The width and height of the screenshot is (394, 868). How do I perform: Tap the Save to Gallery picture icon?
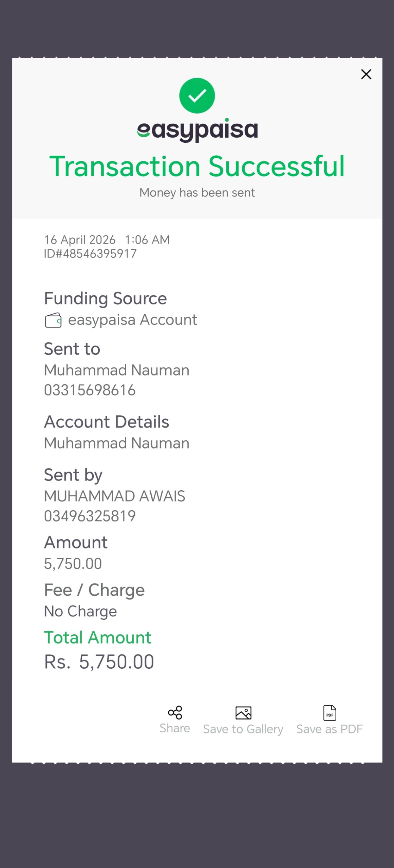(243, 713)
